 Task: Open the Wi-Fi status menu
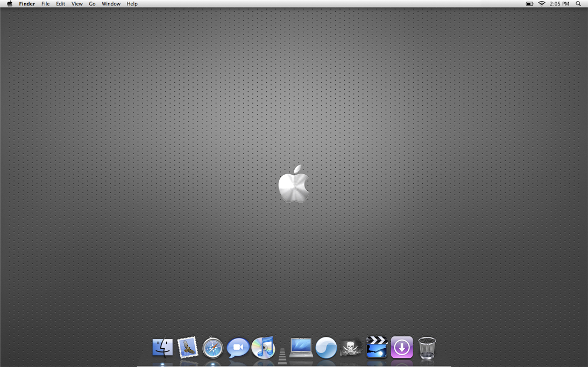pyautogui.click(x=542, y=4)
